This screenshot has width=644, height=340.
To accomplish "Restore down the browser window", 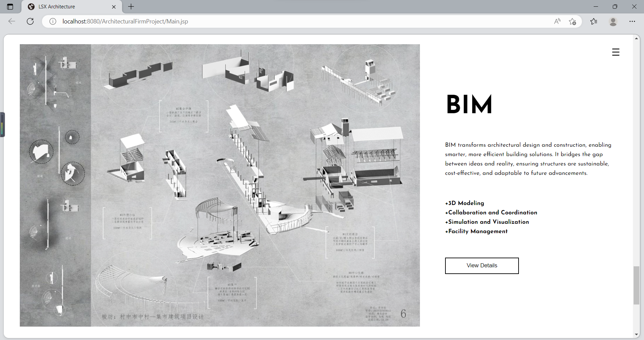I will click(615, 7).
